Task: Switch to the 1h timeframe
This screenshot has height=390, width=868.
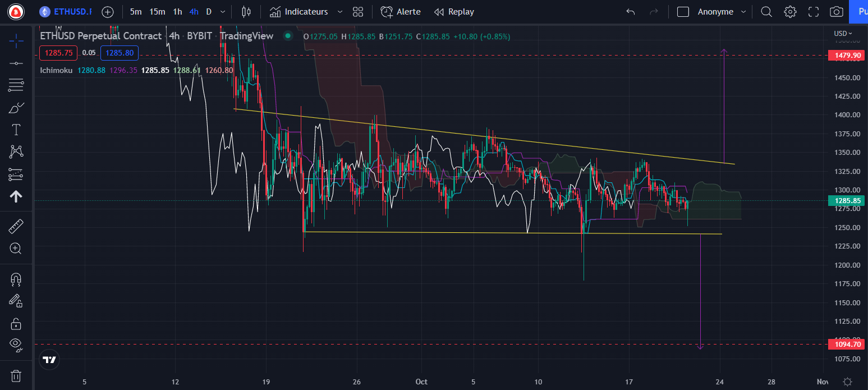Action: click(x=177, y=12)
